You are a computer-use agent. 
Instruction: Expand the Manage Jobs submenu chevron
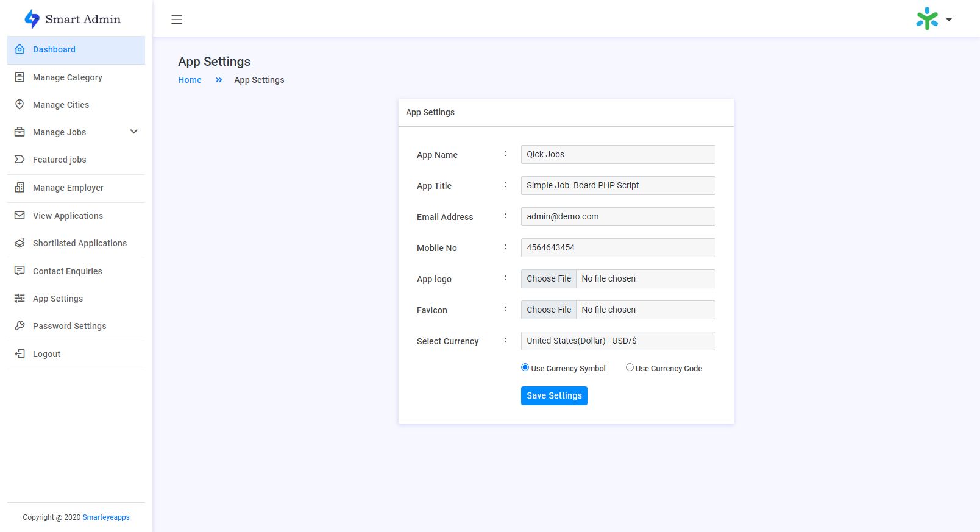[134, 132]
